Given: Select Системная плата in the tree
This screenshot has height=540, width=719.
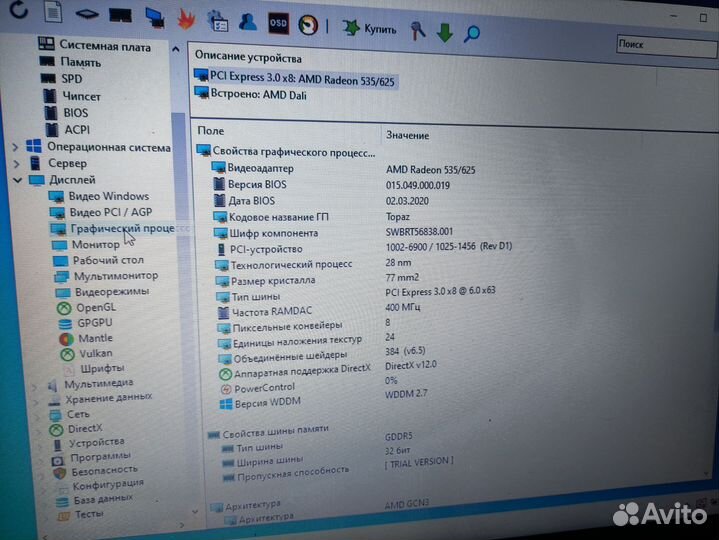Looking at the screenshot, I should [x=94, y=45].
